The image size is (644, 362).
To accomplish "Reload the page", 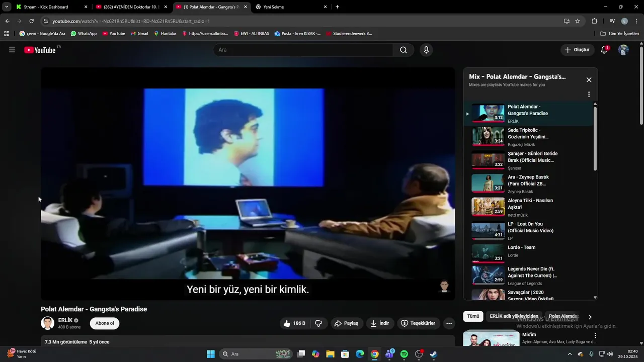I will tap(31, 21).
